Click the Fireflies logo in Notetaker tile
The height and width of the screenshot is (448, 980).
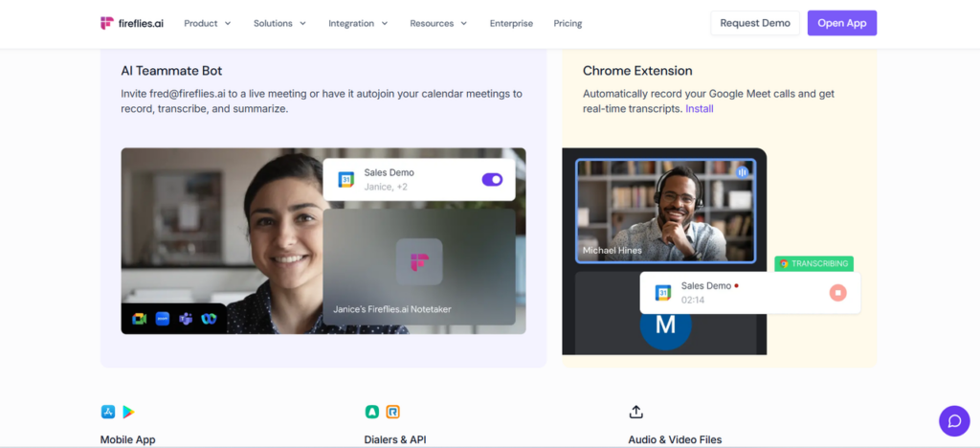[419, 261]
